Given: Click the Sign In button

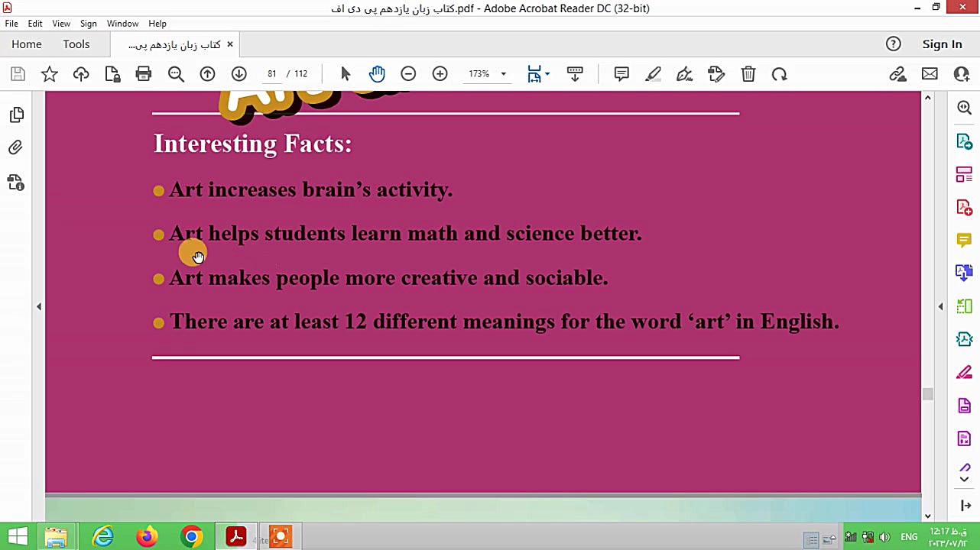Looking at the screenshot, I should [942, 44].
